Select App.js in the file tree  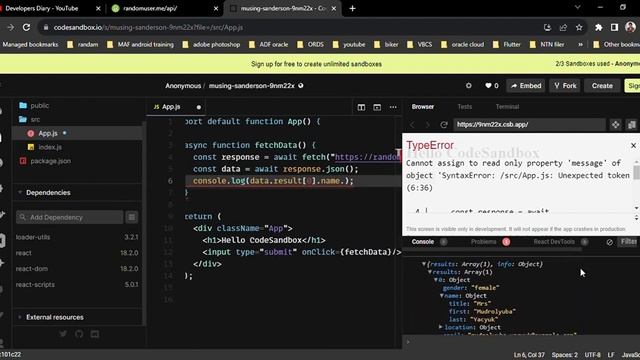point(48,133)
